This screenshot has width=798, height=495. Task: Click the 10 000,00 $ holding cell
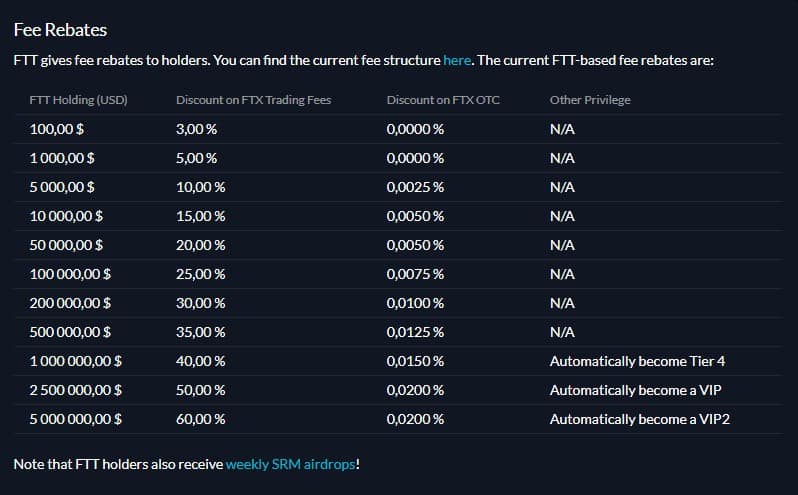point(66,216)
